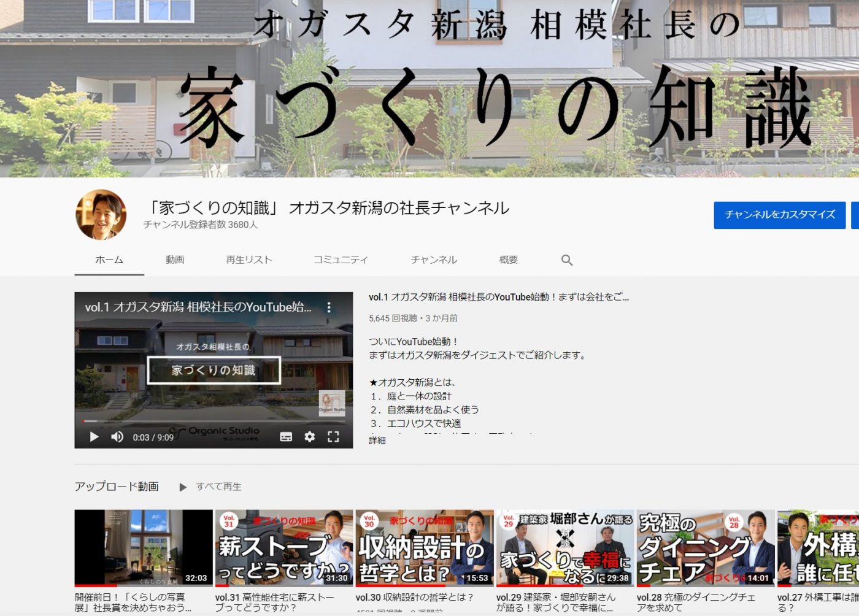Click the Organic Studio watermark in the player

332,403
